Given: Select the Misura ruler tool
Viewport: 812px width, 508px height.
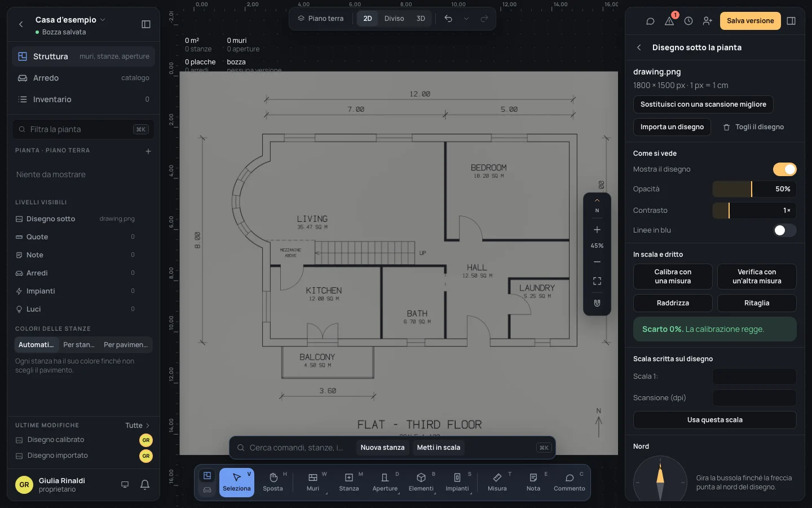Looking at the screenshot, I should point(497,483).
